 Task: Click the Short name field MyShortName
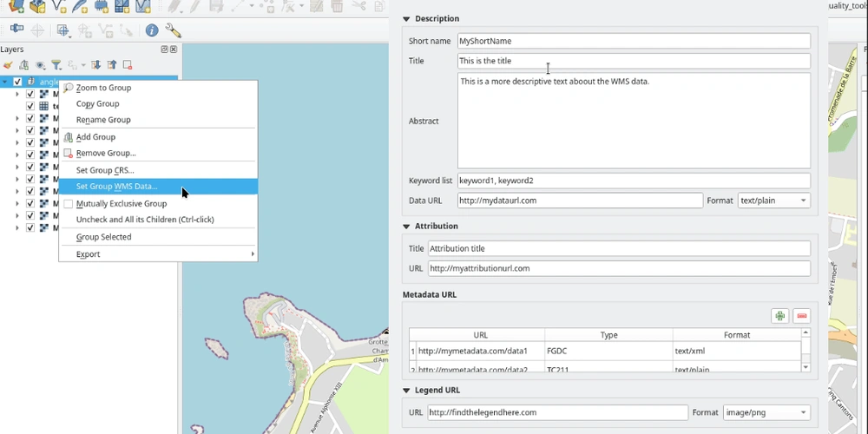(x=634, y=41)
